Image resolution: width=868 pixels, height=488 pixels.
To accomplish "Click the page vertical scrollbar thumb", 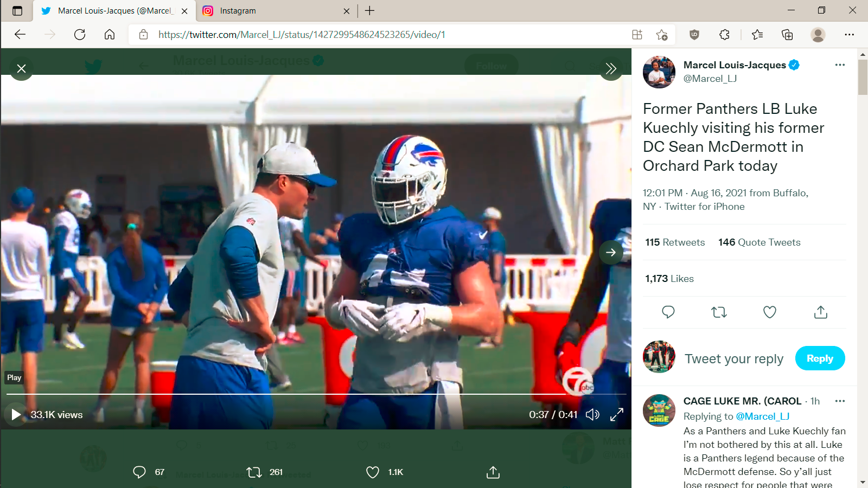I will (863, 77).
